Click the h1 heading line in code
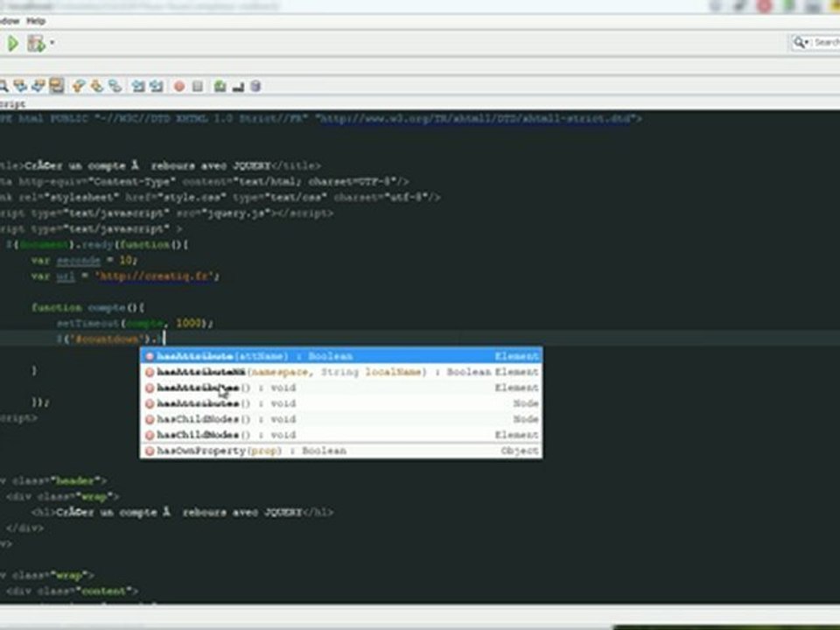 tap(182, 513)
